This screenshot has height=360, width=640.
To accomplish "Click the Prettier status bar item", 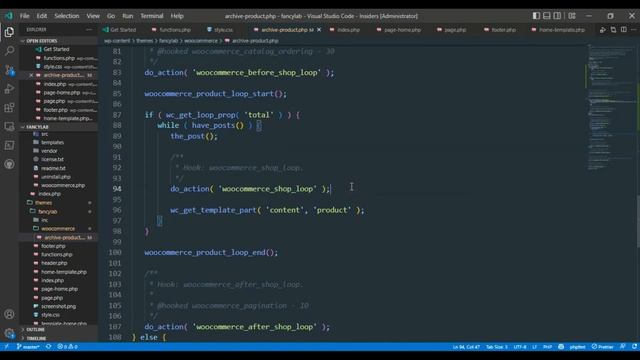I will [x=602, y=347].
